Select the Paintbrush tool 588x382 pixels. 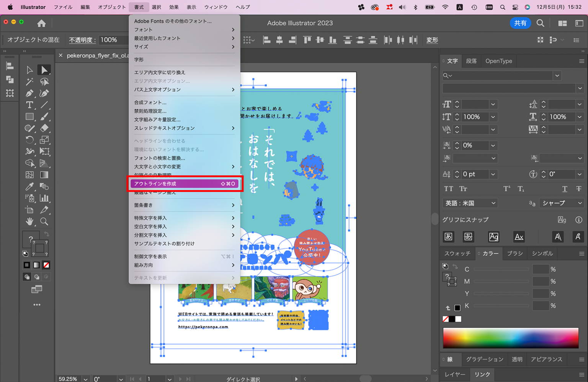click(44, 116)
